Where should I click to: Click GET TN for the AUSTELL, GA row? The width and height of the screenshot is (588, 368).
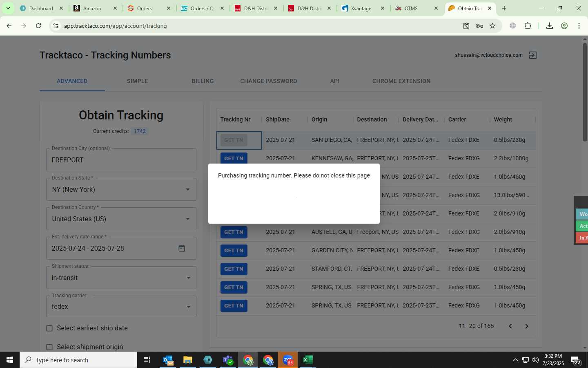234,232
